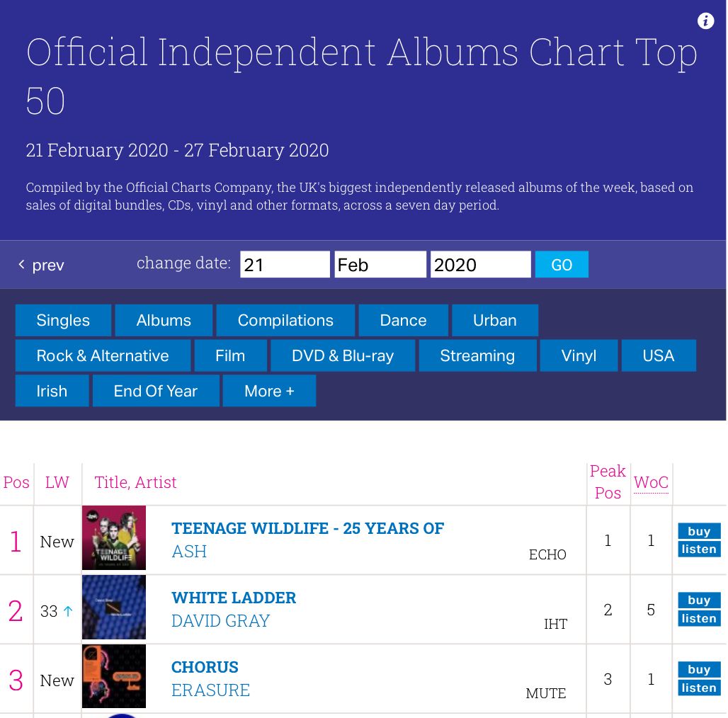The image size is (728, 718).
Task: Open the DAVID GRAY artist link
Action: pos(220,621)
